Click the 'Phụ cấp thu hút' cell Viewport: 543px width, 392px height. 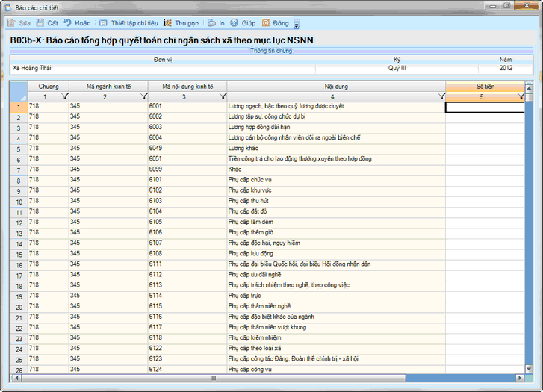(336, 201)
